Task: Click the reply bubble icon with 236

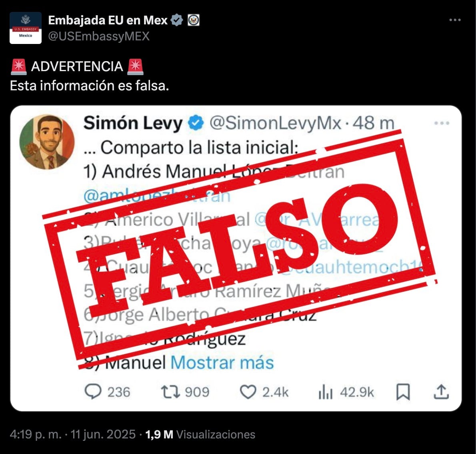Action: 93,392
